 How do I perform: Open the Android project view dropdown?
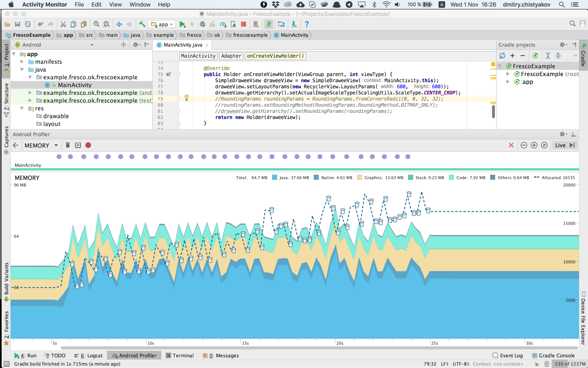pos(54,45)
